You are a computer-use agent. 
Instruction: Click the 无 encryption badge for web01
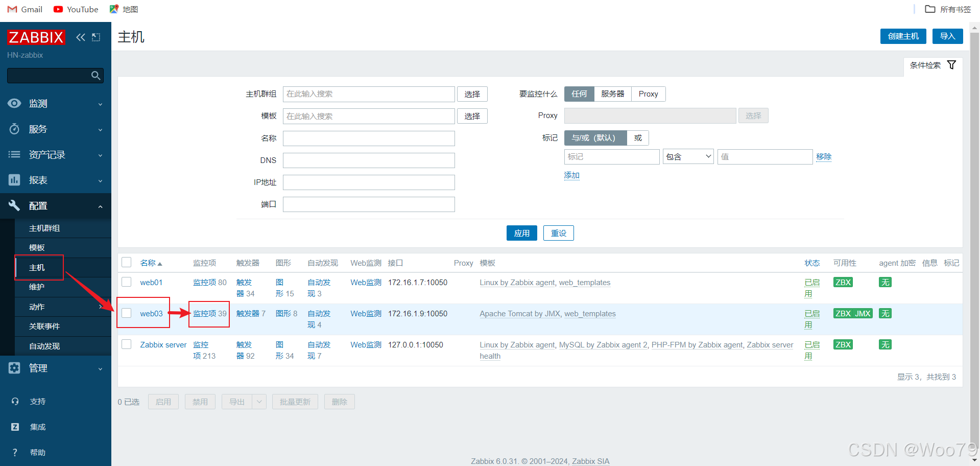(885, 282)
